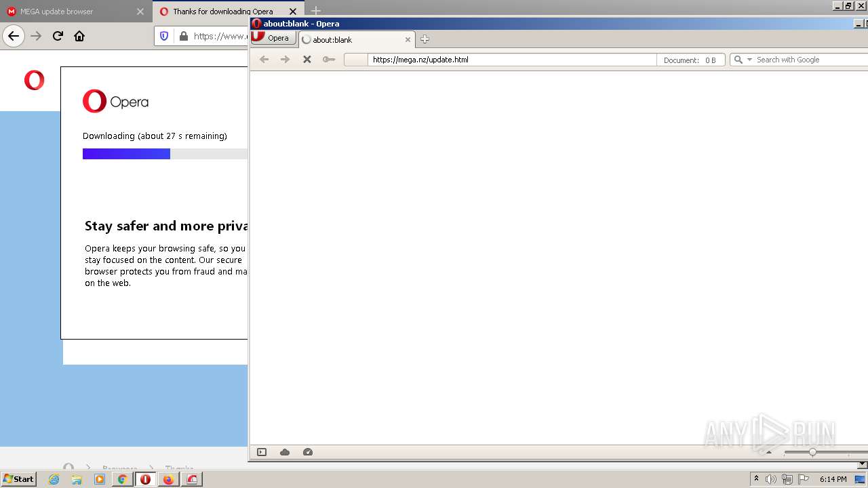Open network status tray icon
Screen dimensions: 868x488
(787, 479)
